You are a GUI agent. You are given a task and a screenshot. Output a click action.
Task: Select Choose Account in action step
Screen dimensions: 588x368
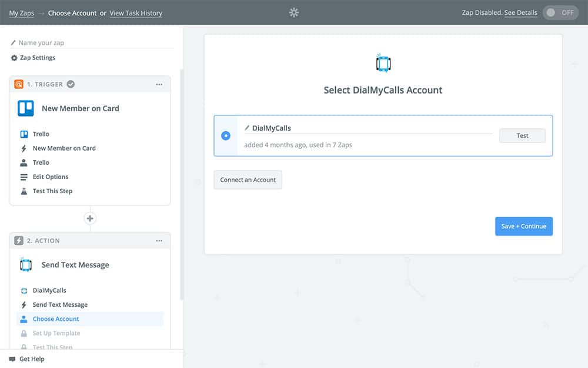56,319
